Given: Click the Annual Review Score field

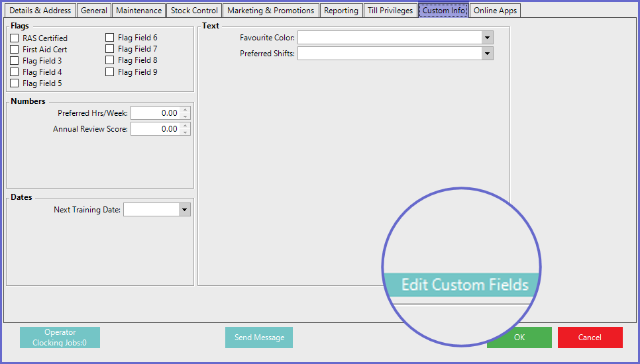Looking at the screenshot, I should click(x=155, y=129).
